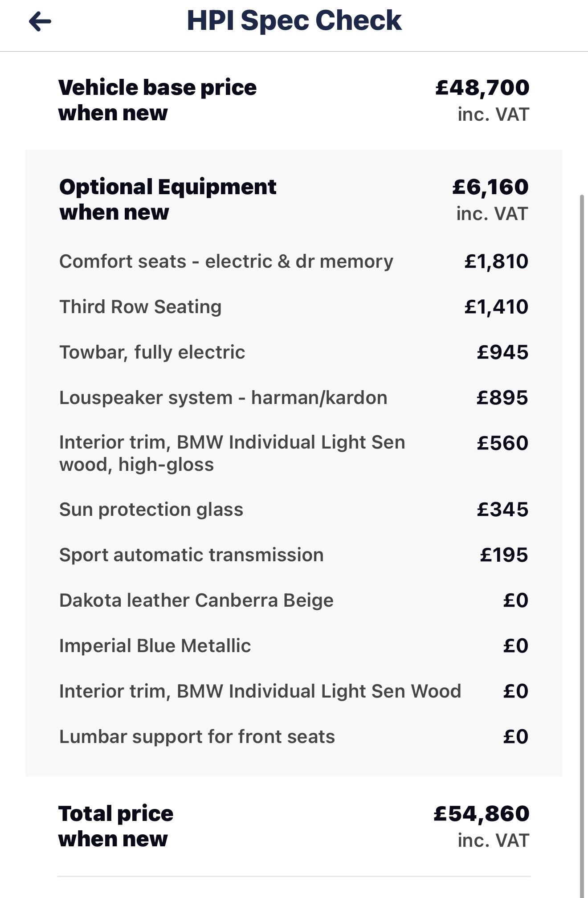Select the Third Row Seating item
The width and height of the screenshot is (588, 898).
pyautogui.click(x=141, y=306)
